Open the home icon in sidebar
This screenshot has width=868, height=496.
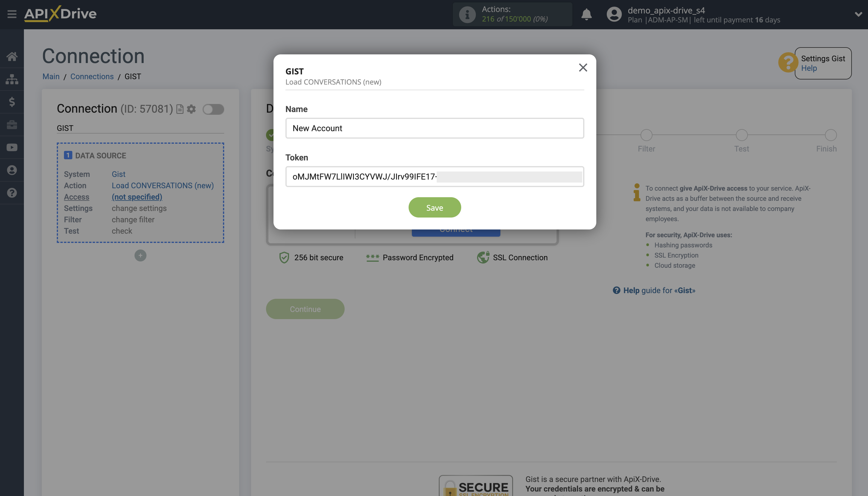click(x=12, y=56)
